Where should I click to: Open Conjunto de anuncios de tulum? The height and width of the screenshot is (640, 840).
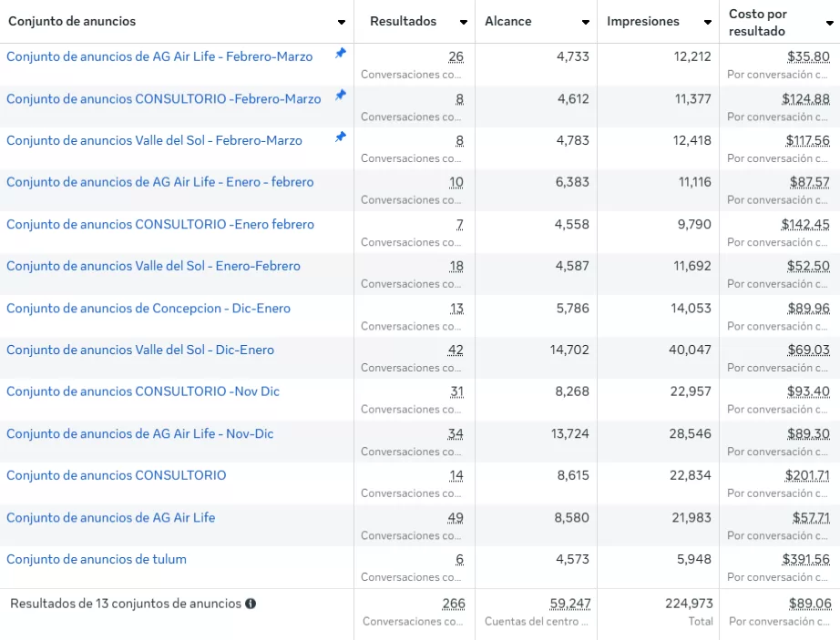point(97,559)
